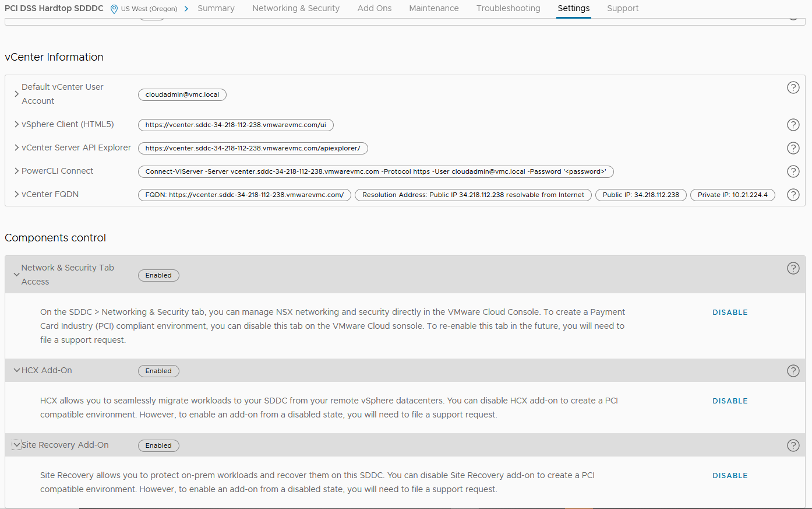
Task: Open help for vSphere Client (HTML5) row
Action: (x=793, y=125)
